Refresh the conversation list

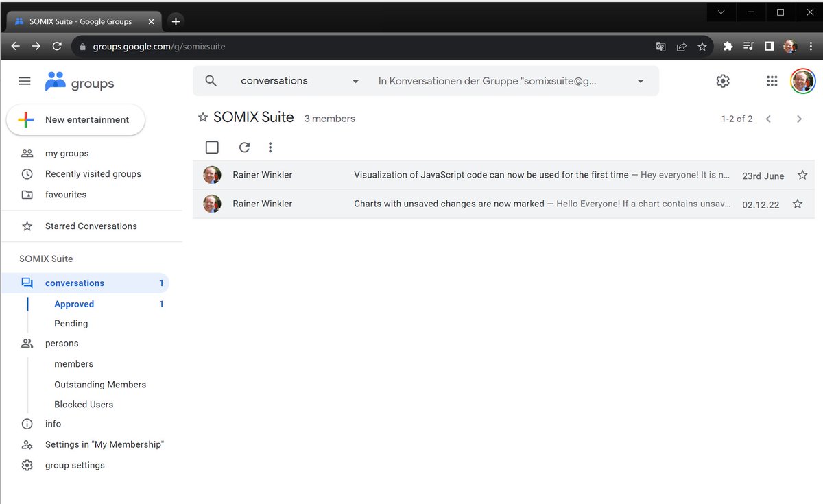244,147
